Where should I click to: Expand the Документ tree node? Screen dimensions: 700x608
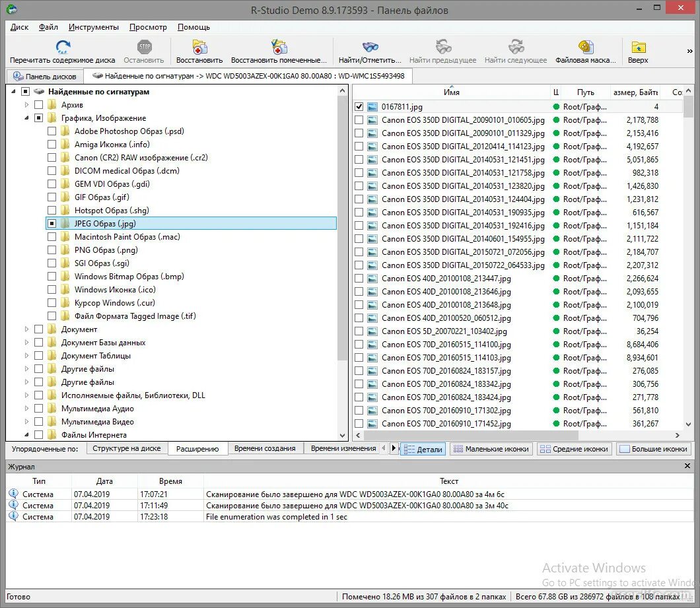point(26,329)
